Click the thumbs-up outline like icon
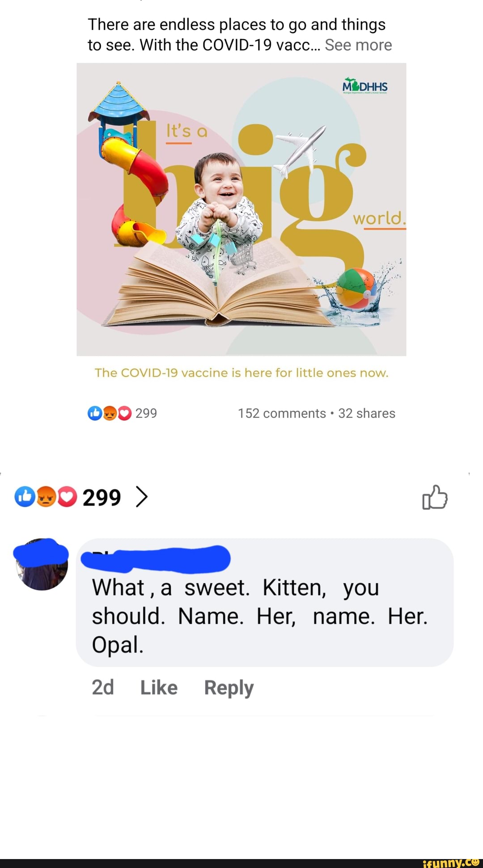 435,497
